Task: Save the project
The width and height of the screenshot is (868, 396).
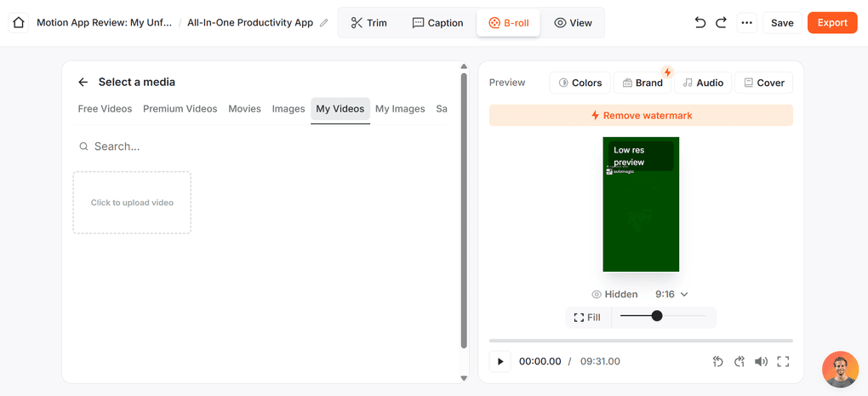Action: point(782,23)
